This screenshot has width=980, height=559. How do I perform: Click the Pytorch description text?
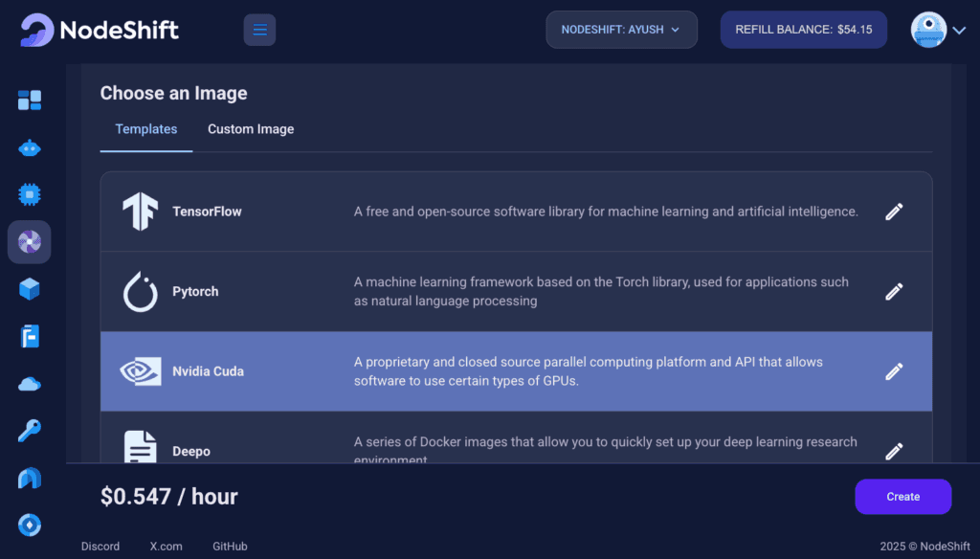click(x=601, y=291)
